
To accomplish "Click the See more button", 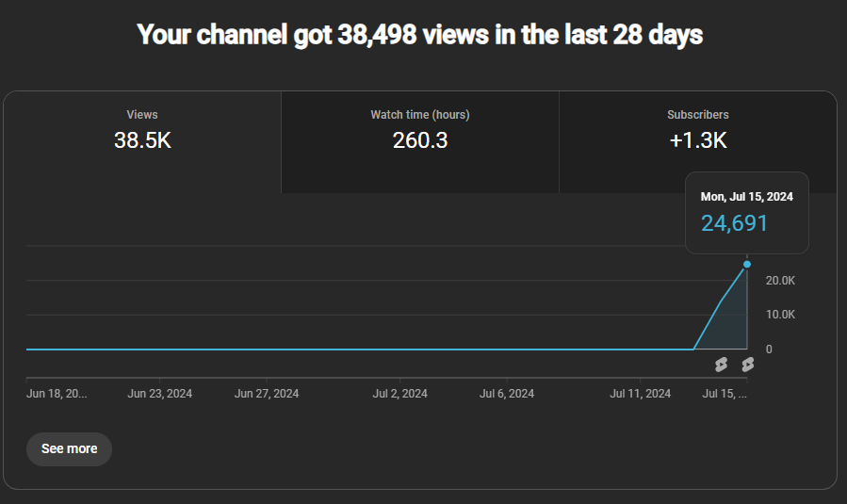I will click(x=69, y=449).
